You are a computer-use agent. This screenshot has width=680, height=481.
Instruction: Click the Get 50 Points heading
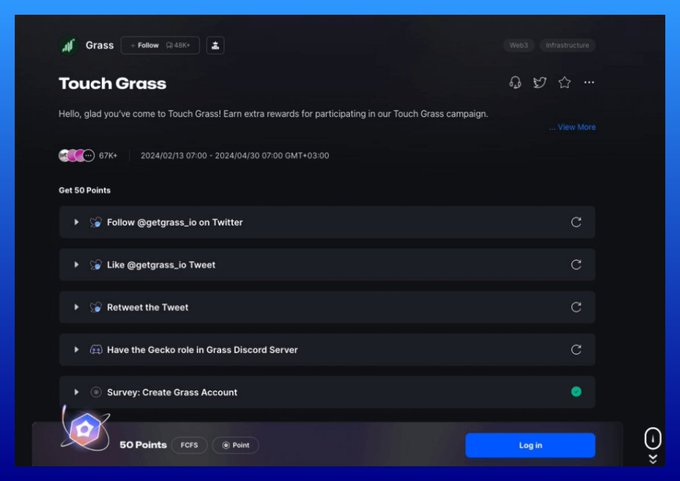point(85,190)
